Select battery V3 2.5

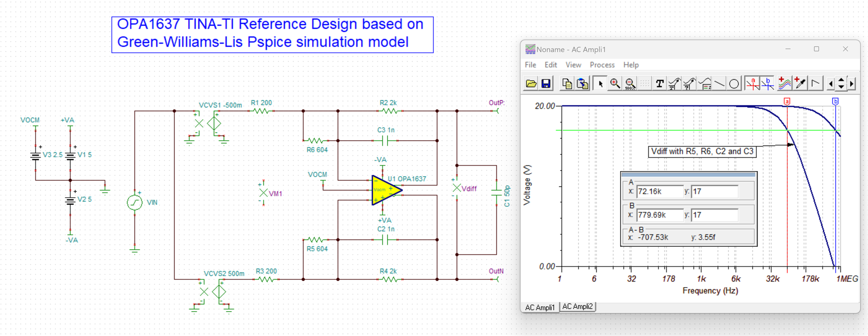pos(35,156)
